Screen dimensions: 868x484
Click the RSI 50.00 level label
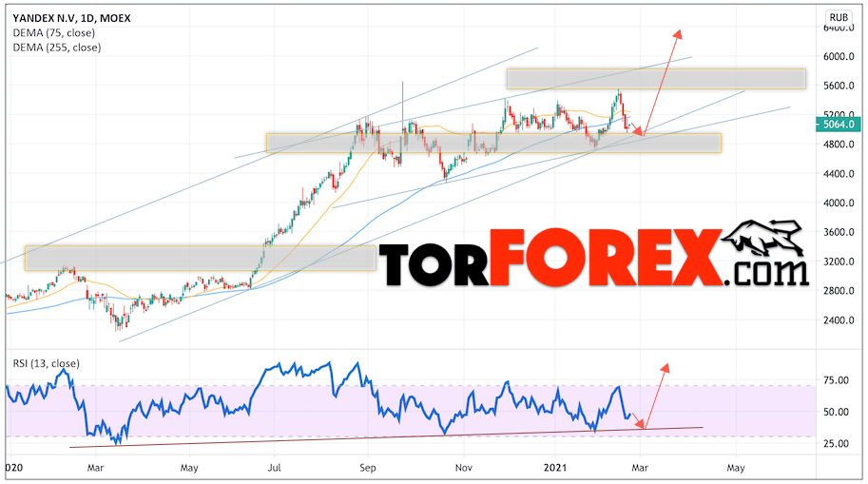(836, 412)
